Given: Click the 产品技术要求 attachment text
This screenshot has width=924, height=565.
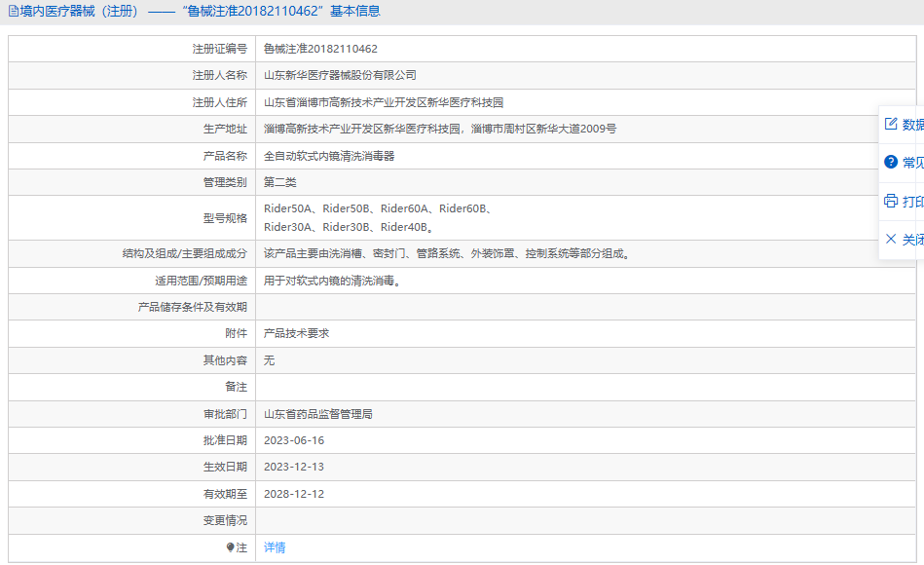Looking at the screenshot, I should (x=296, y=333).
